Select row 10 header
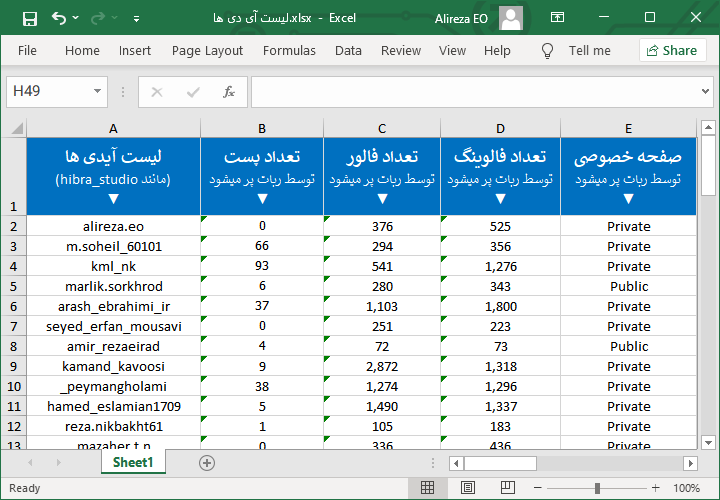Viewport: 720px width, 500px height. pyautogui.click(x=13, y=386)
